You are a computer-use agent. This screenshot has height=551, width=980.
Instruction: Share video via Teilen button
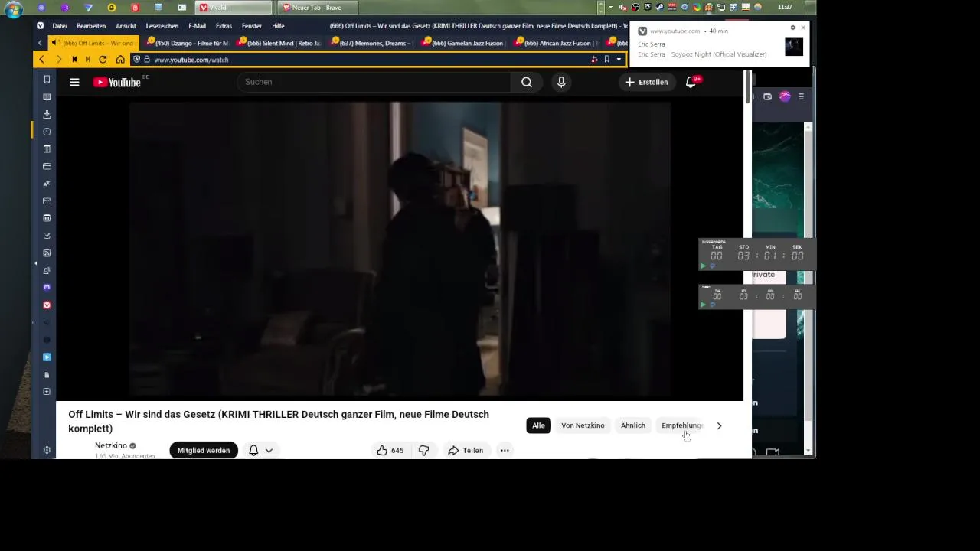466,450
